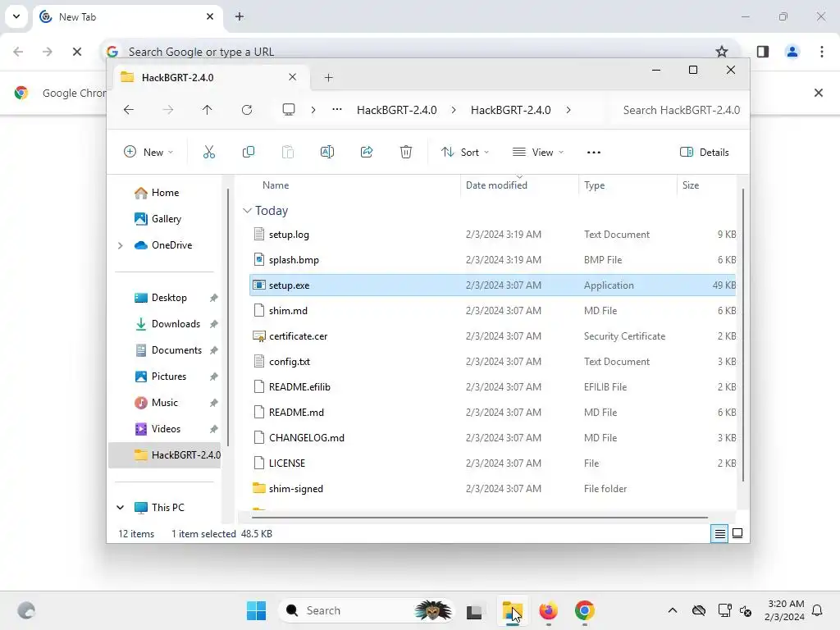Image resolution: width=840 pixels, height=630 pixels.
Task: Expand chevron after last HackBGRT-2.4.0 breadcrumb
Action: pos(568,110)
